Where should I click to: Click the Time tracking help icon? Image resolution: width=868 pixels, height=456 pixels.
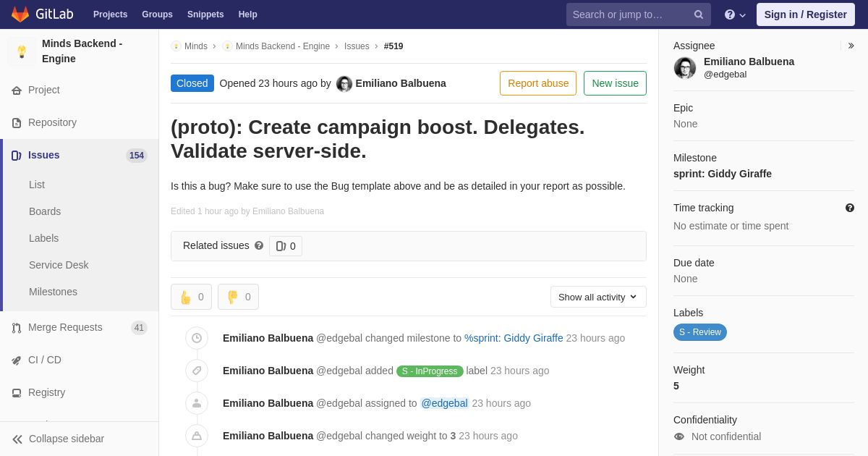point(850,208)
